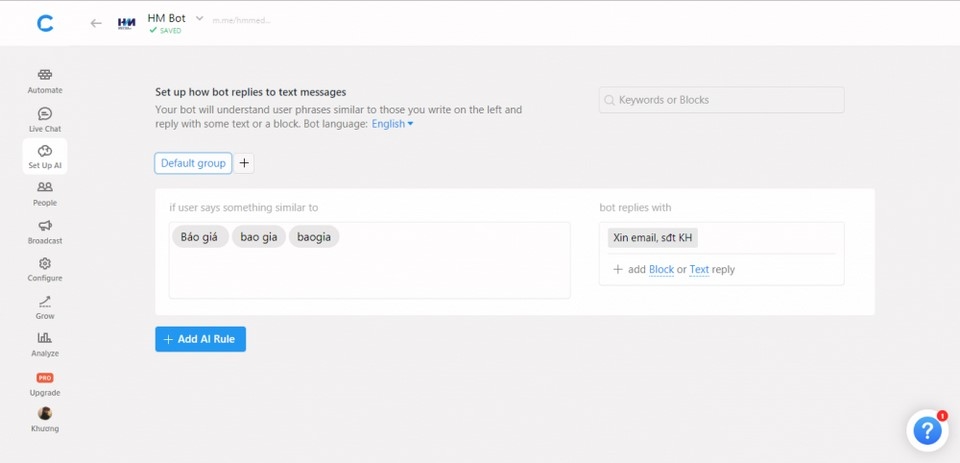
Task: Open the People section
Action: [x=45, y=194]
